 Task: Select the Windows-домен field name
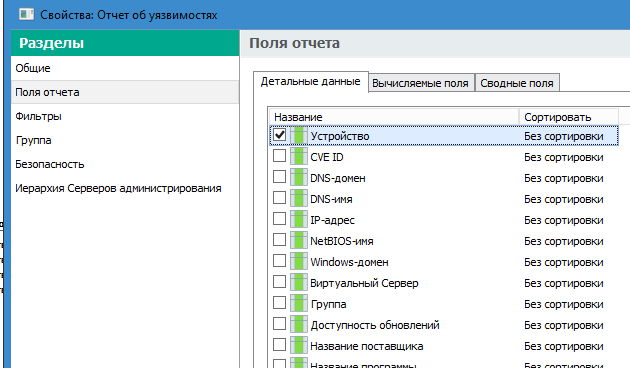coord(349,262)
